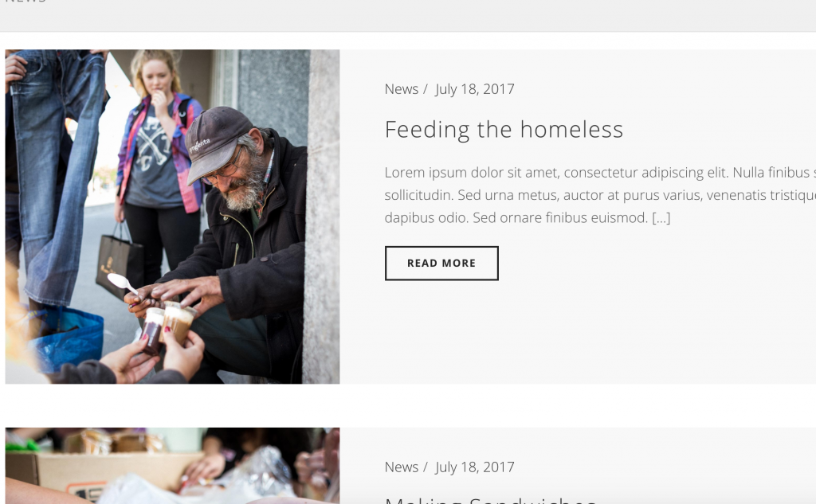816x504 pixels.
Task: Click the READ MORE button
Action: click(x=441, y=264)
